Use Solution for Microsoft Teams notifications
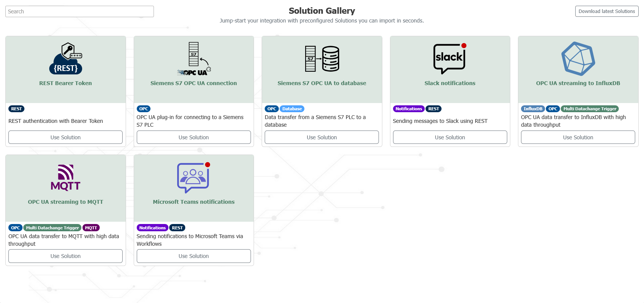Viewport: 644px width, 303px height. pyautogui.click(x=194, y=256)
